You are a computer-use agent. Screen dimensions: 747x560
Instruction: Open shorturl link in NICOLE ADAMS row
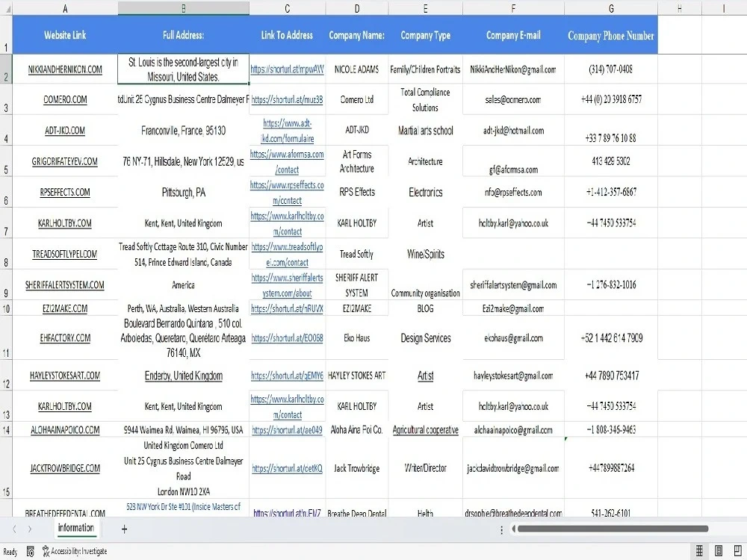(x=288, y=69)
